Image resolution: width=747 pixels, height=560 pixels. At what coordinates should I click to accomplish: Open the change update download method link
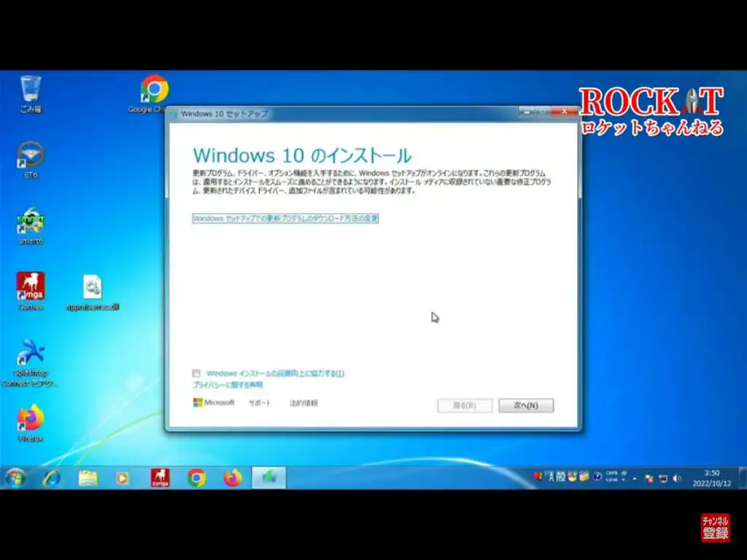click(285, 219)
